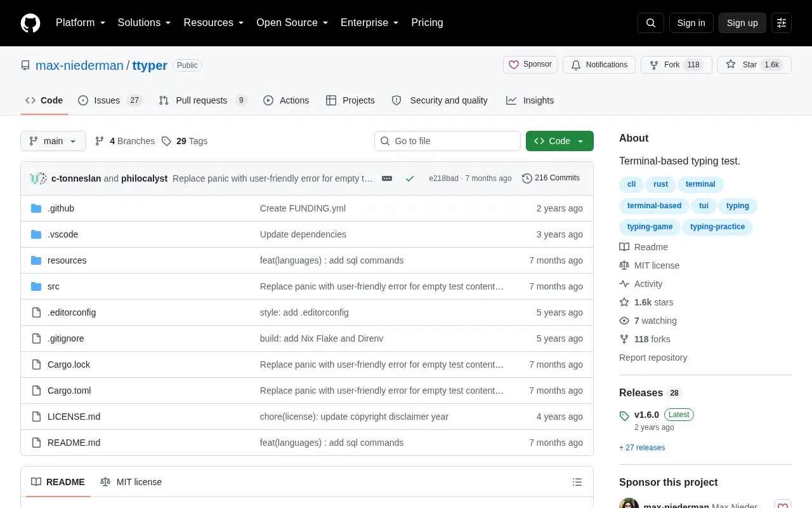Check the green commit status checkmark
This screenshot has height=508, width=812.
click(410, 178)
